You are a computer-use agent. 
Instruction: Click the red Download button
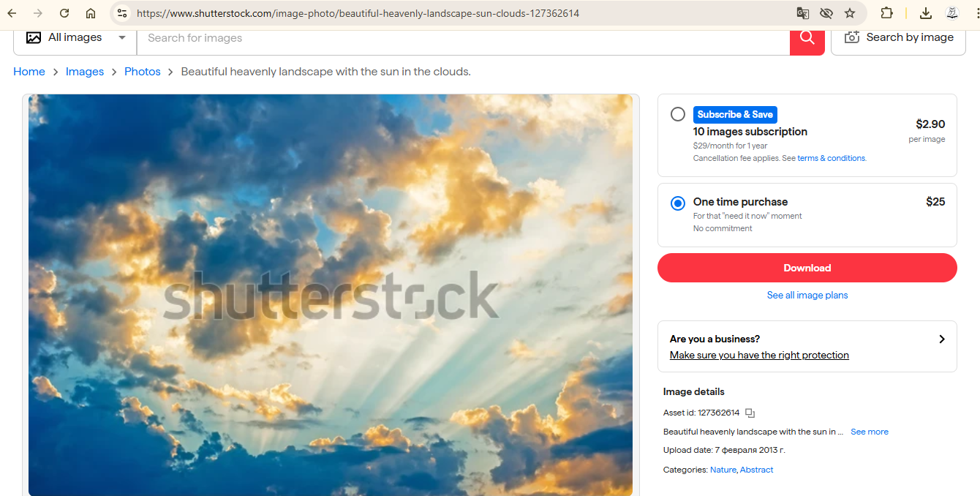[807, 268]
